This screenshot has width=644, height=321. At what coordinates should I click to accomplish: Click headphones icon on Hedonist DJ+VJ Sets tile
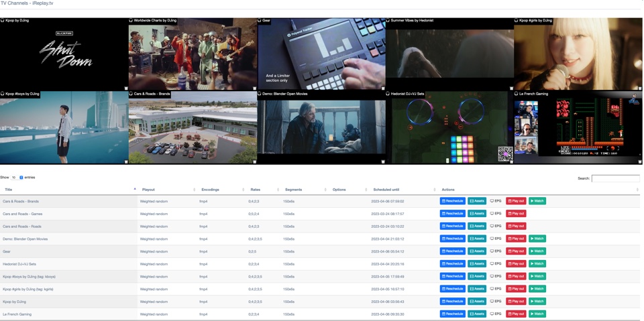(388, 94)
